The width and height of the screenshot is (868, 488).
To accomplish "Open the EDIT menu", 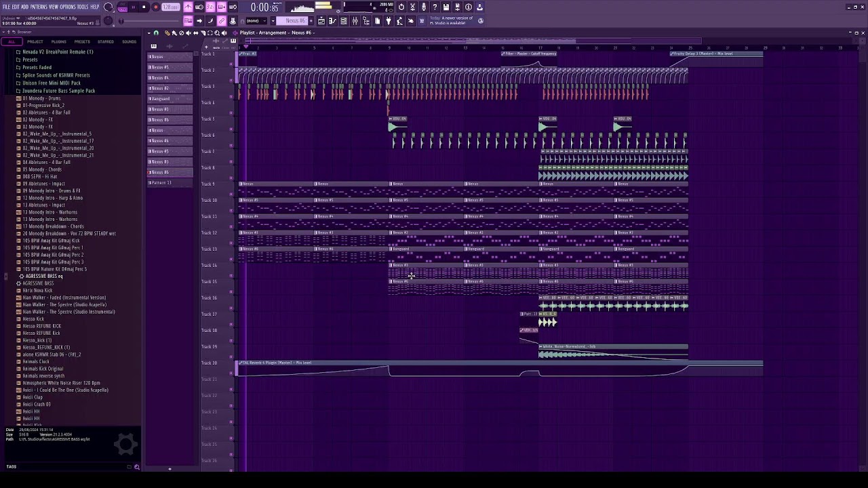I will coord(15,7).
